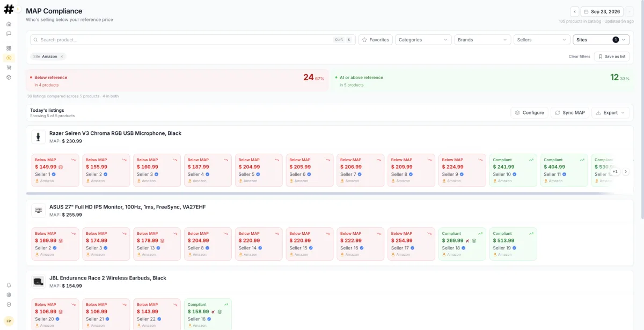The width and height of the screenshot is (644, 330).
Task: Open Seller 14 listing at $ 220.99
Action: point(259,244)
